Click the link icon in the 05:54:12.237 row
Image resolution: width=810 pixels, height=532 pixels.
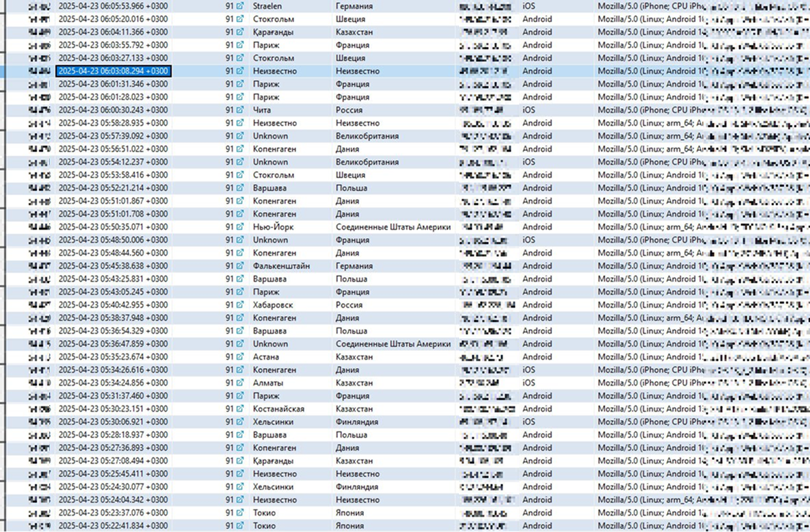240,161
